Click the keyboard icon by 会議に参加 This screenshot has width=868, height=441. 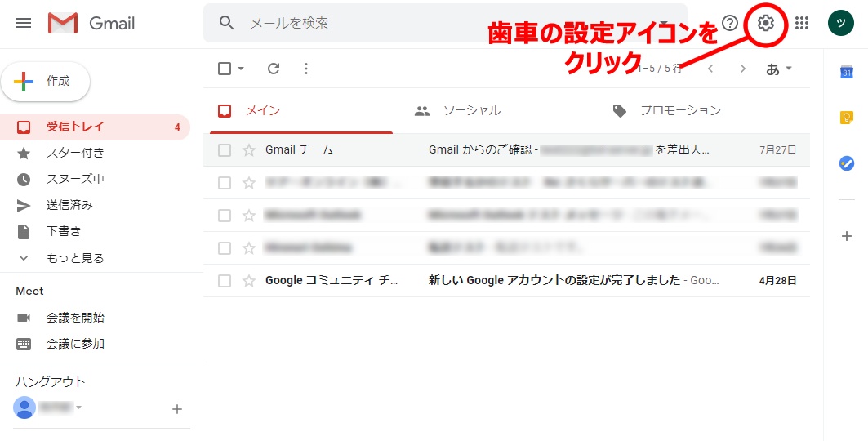click(x=24, y=344)
